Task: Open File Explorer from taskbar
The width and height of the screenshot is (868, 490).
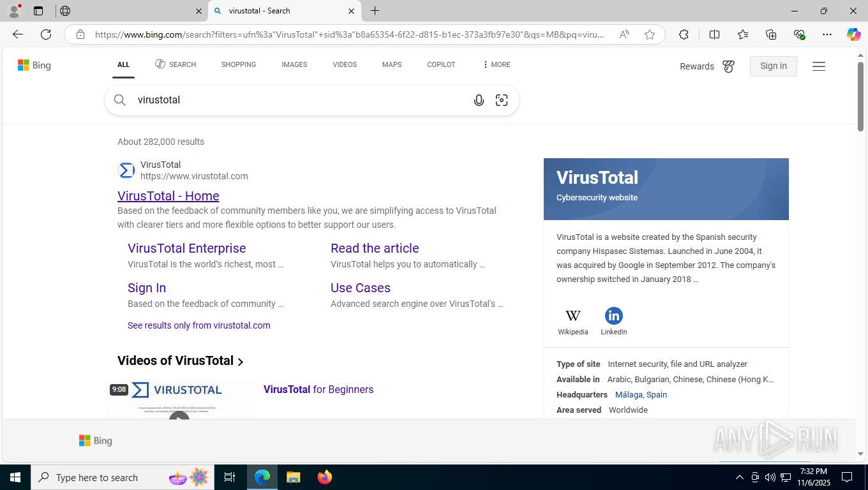Action: tap(293, 477)
